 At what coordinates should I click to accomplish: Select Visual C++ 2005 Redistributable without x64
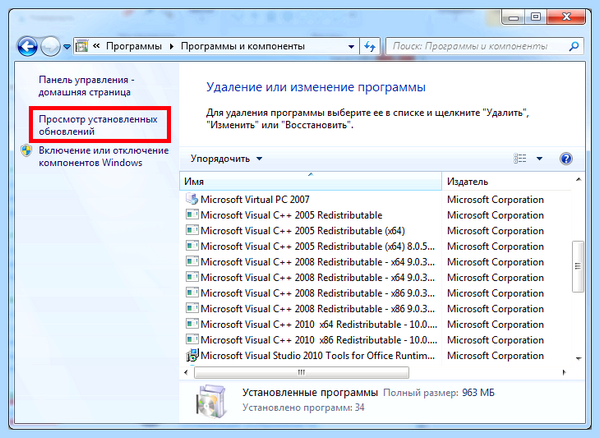tap(291, 215)
